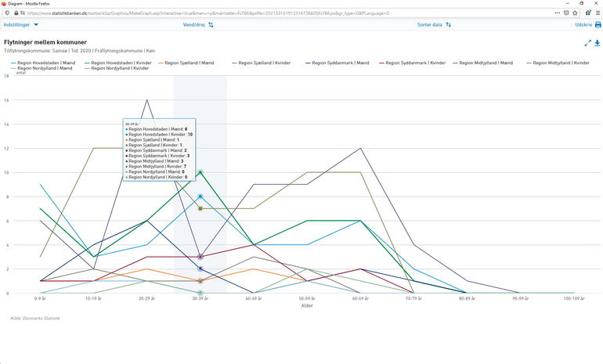Click the Firefox extensions toolbar icon
603x364 pixels.
pyautogui.click(x=588, y=13)
